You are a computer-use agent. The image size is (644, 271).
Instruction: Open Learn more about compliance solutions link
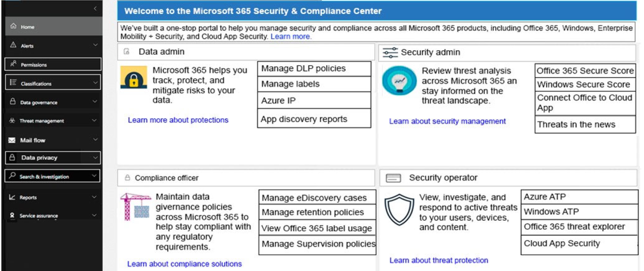(x=185, y=264)
